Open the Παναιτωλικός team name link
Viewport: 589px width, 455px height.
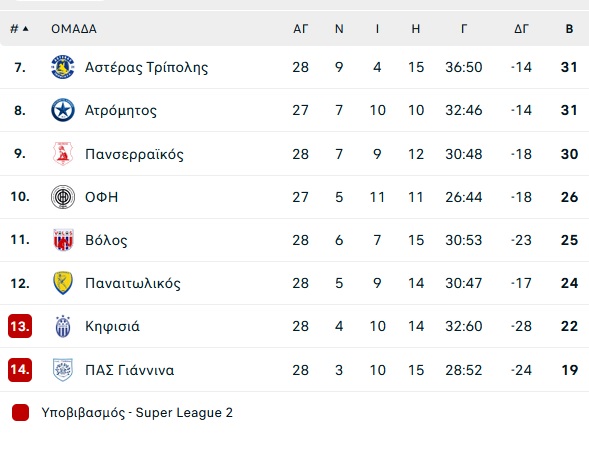133,283
